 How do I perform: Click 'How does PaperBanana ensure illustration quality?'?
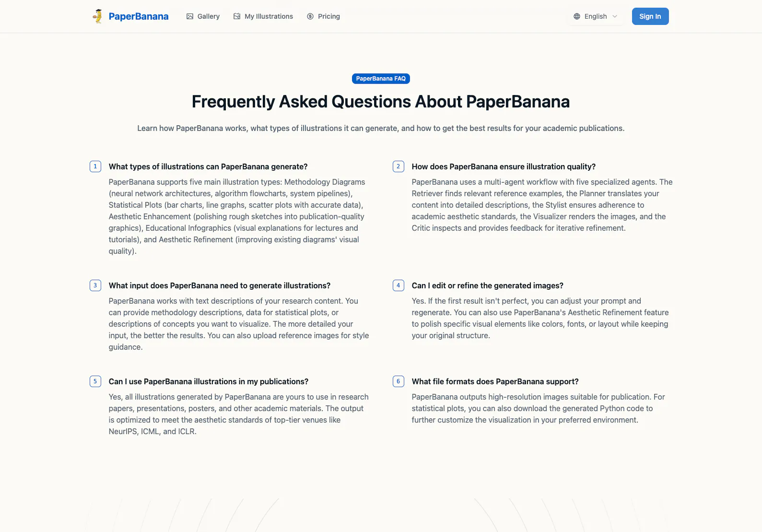click(x=504, y=166)
